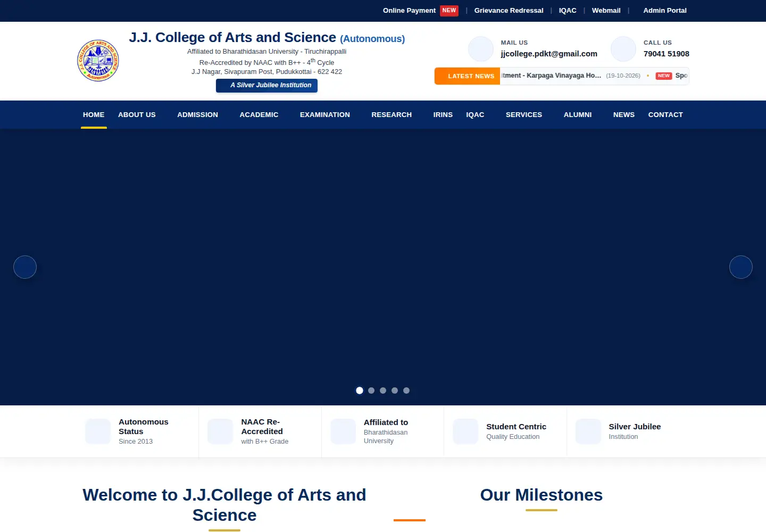This screenshot has height=532, width=766.
Task: Select the third carousel slide dot
Action: click(383, 390)
